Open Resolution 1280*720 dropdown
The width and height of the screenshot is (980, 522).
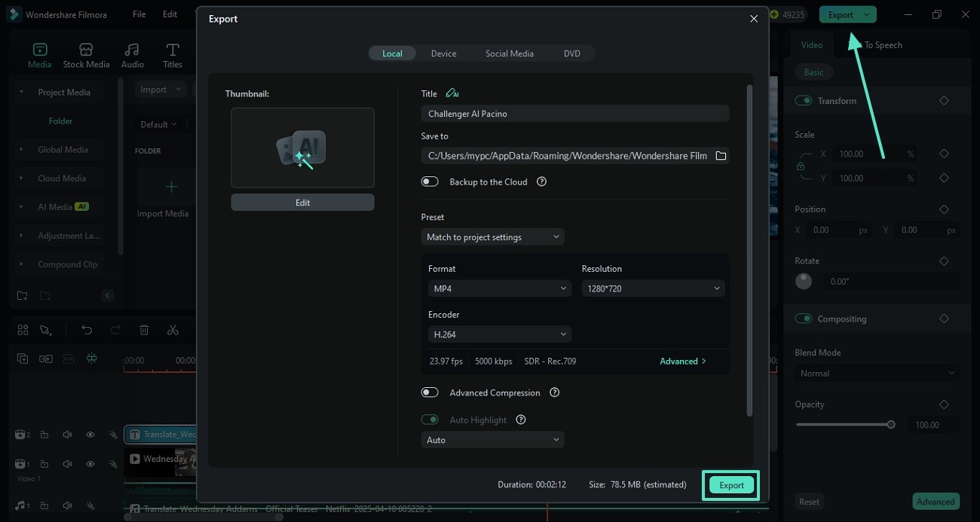click(x=653, y=288)
